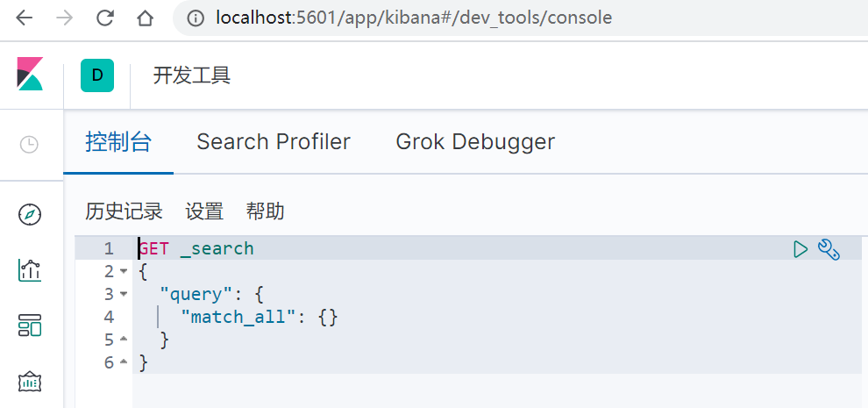This screenshot has height=408, width=868.
Task: Open 历史记录 history link
Action: click(124, 211)
